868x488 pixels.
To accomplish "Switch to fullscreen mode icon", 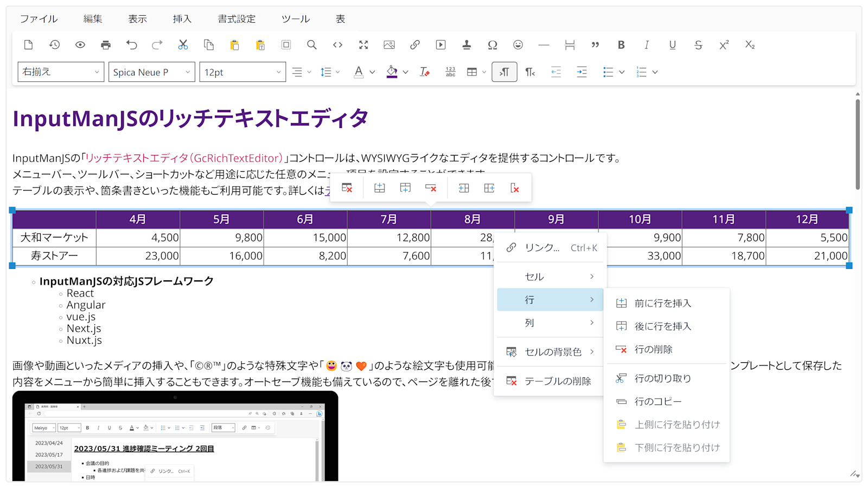I will pos(363,45).
